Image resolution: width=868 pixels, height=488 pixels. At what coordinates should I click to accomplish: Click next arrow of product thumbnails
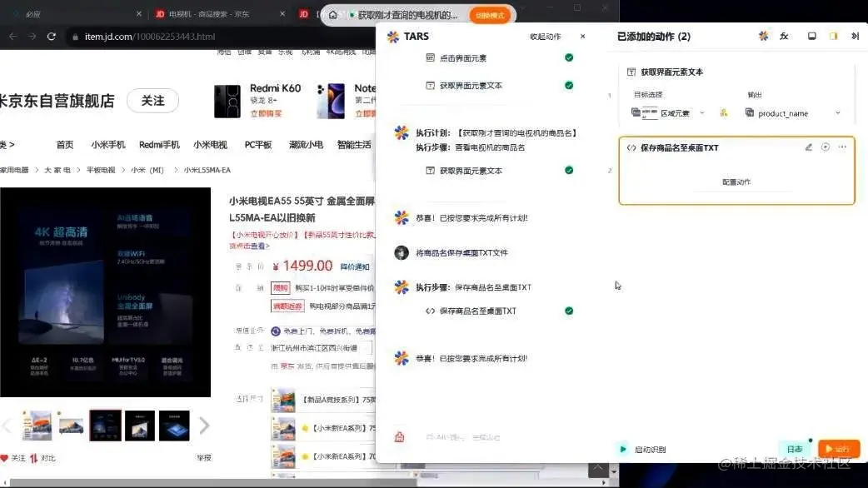click(204, 426)
